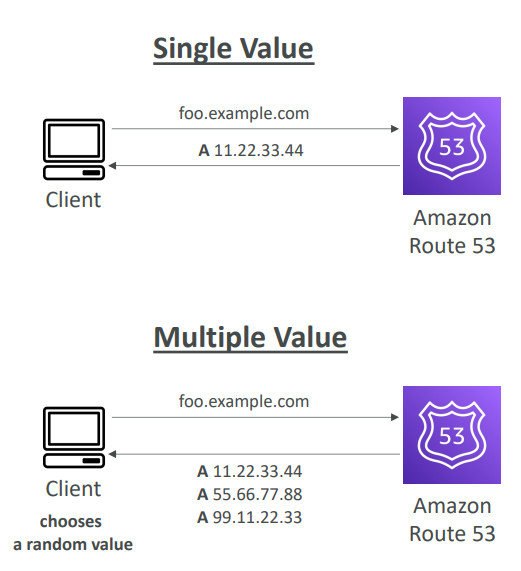Click the Single Value heading
The height and width of the screenshot is (571, 521).
(233, 50)
